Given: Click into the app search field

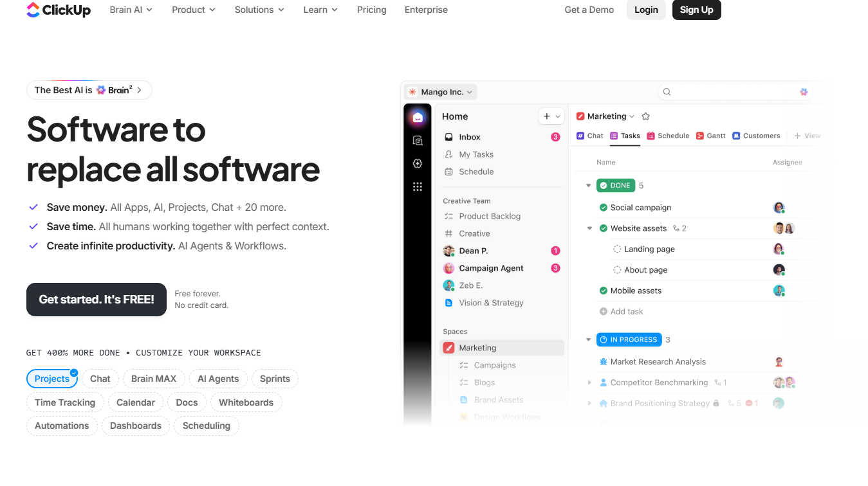Looking at the screenshot, I should pyautogui.click(x=734, y=92).
